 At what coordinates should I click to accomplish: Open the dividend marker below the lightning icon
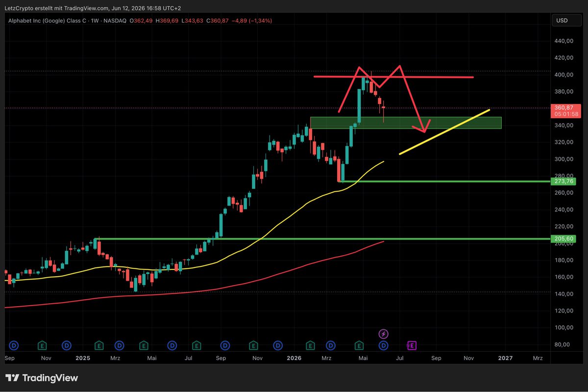pos(384,345)
